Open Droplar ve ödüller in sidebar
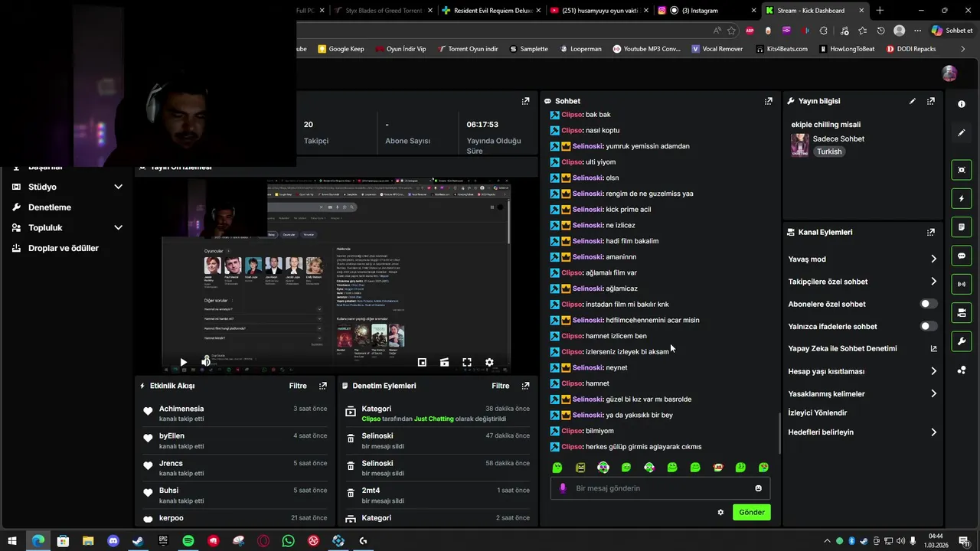Viewport: 980px width, 551px height. 64,248
